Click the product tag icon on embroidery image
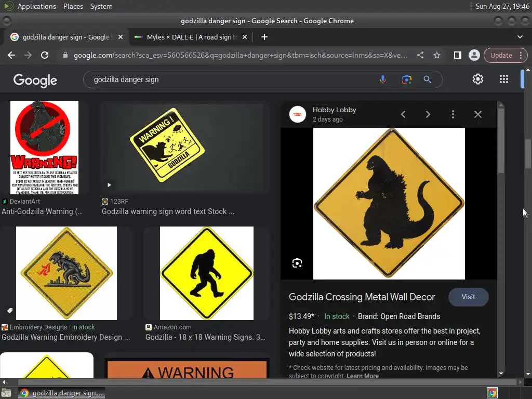The image size is (532, 399). click(x=10, y=311)
